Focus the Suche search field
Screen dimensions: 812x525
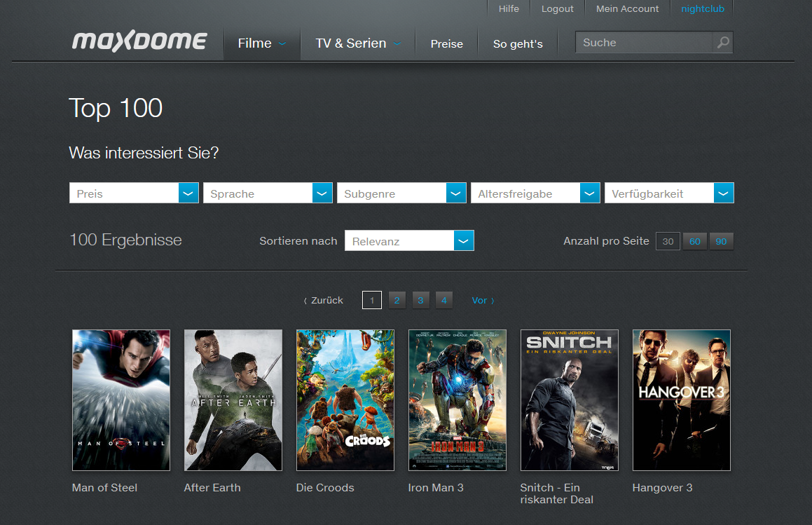(x=644, y=43)
